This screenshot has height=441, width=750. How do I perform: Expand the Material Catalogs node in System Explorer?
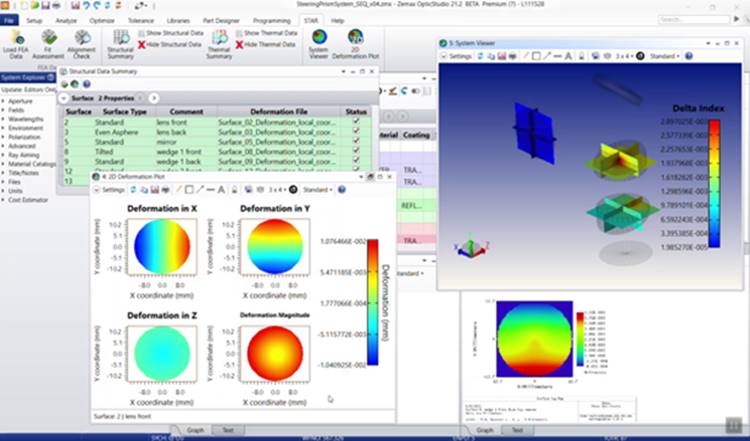(x=3, y=164)
